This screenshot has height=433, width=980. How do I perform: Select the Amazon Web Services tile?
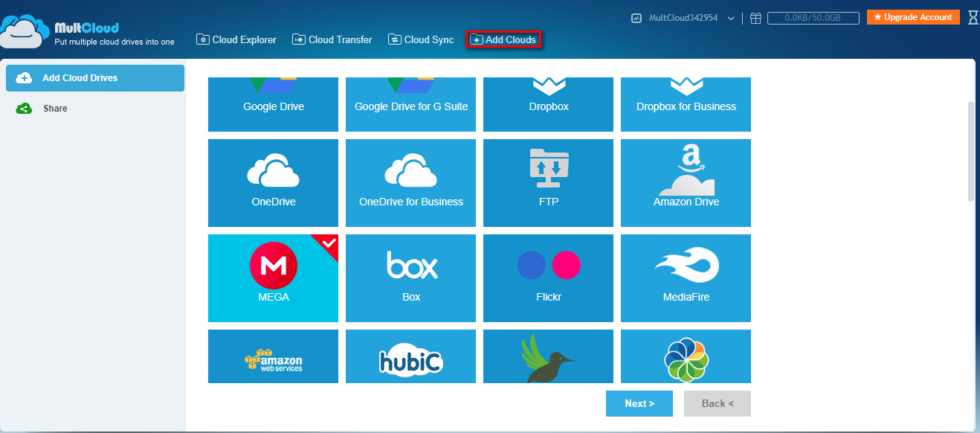(x=273, y=356)
